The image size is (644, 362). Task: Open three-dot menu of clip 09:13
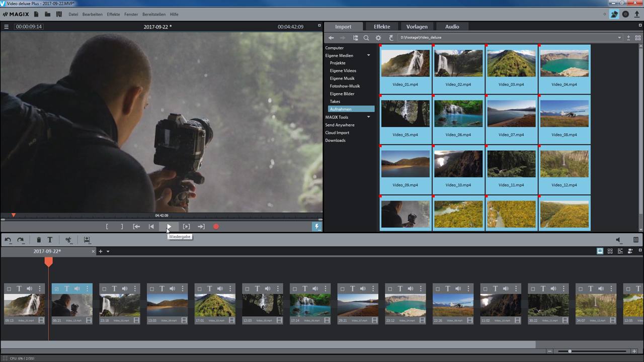tap(39, 289)
